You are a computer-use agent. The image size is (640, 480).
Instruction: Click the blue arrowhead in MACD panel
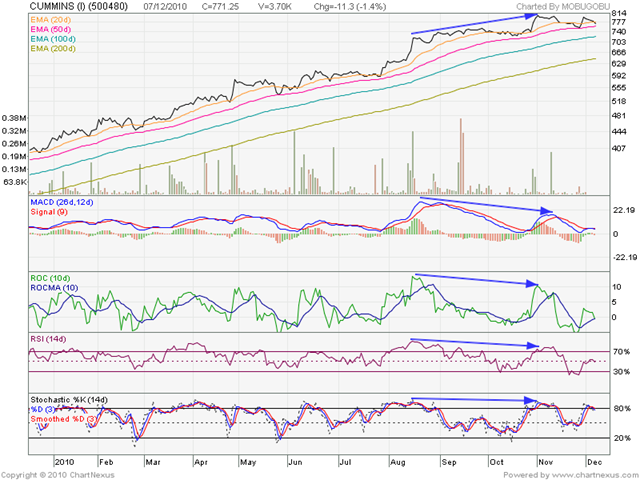pos(547,211)
